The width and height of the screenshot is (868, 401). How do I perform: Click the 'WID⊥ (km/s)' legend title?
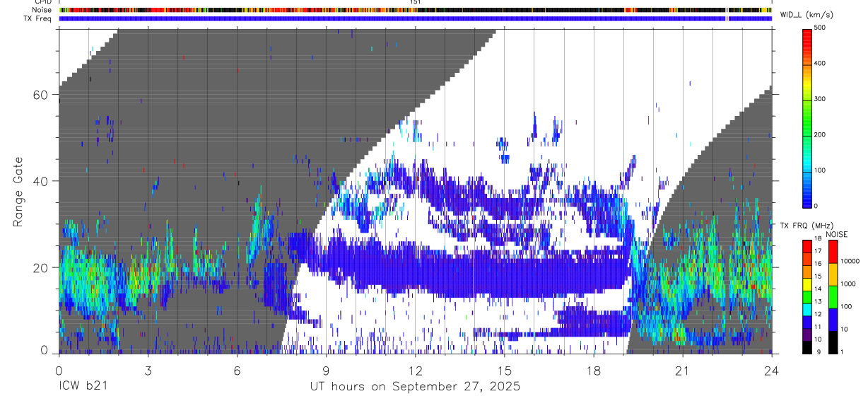(807, 15)
